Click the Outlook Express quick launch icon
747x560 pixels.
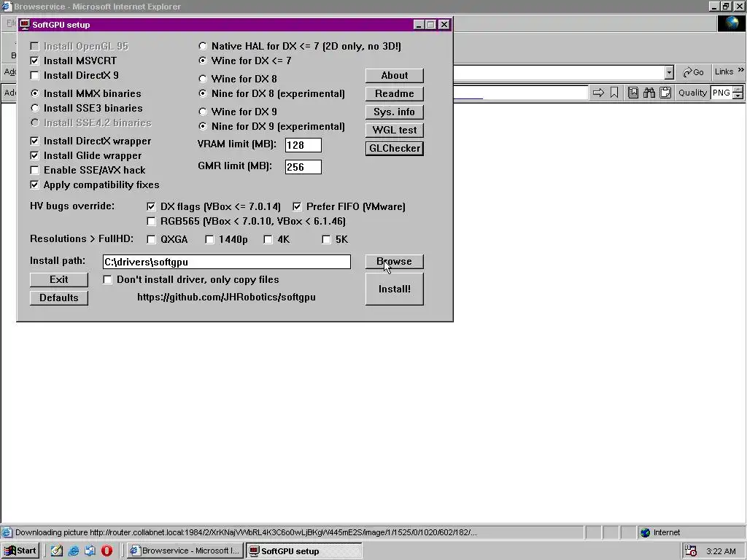[90, 551]
